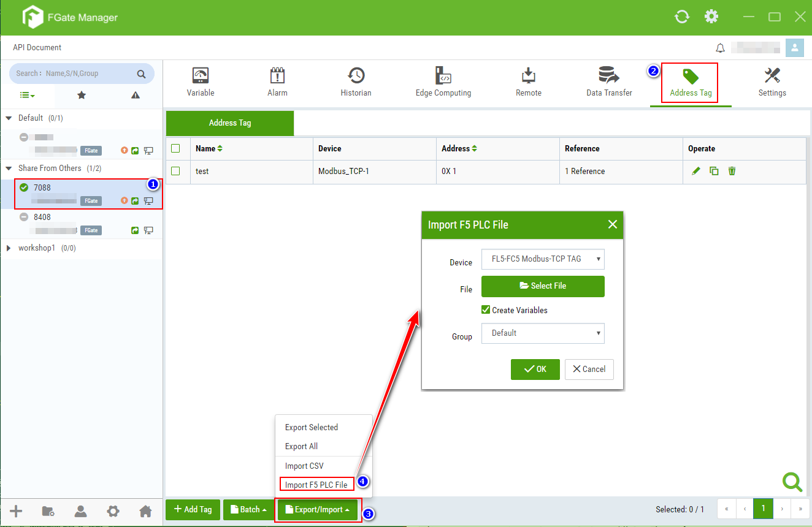Open the group folder settings icon
The image size is (812, 527).
point(48,511)
